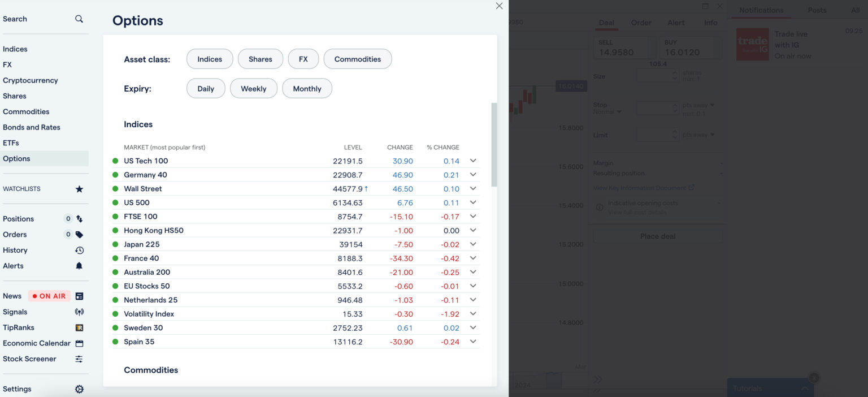Viewport: 868px width, 397px height.
Task: Click the Settings gear icon
Action: click(79, 389)
